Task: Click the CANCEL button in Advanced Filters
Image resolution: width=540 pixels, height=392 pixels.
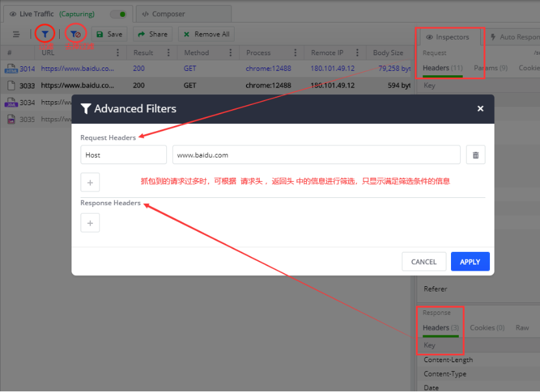Action: point(424,262)
